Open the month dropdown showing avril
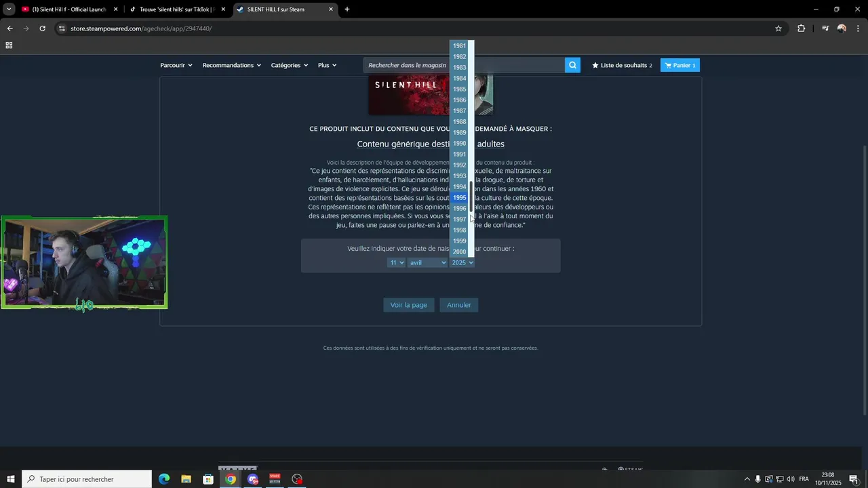This screenshot has width=868, height=488. 427,262
